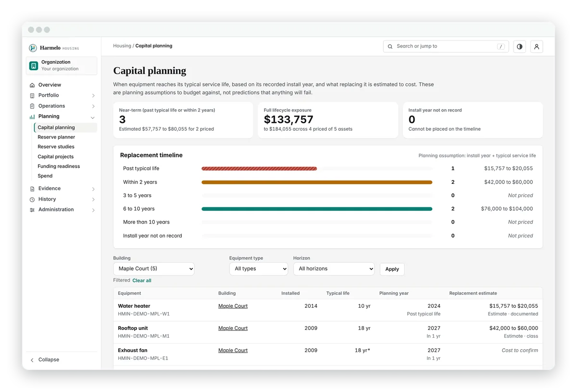Open the Building dropdown showing Maple Court (5)
The image size is (577, 392).
click(x=154, y=269)
